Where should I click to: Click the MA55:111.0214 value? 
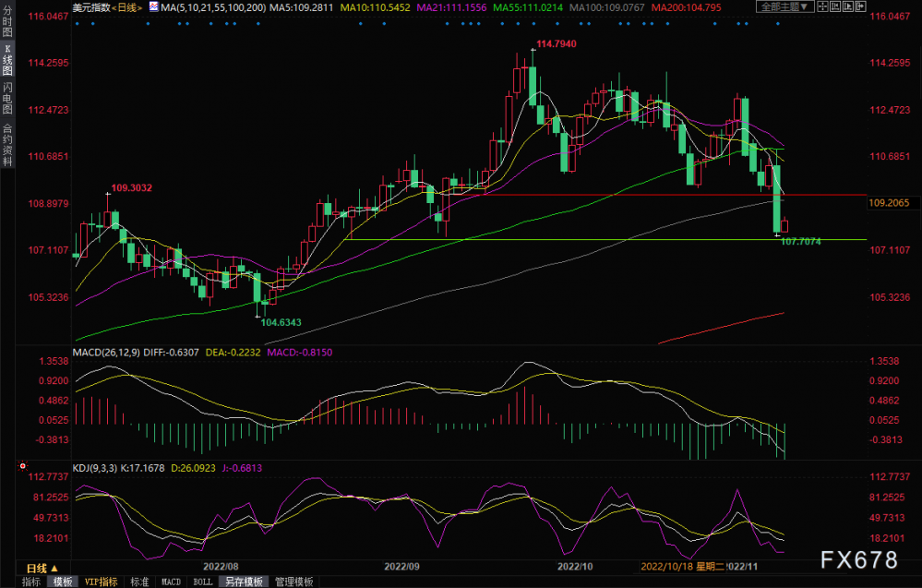[x=527, y=7]
